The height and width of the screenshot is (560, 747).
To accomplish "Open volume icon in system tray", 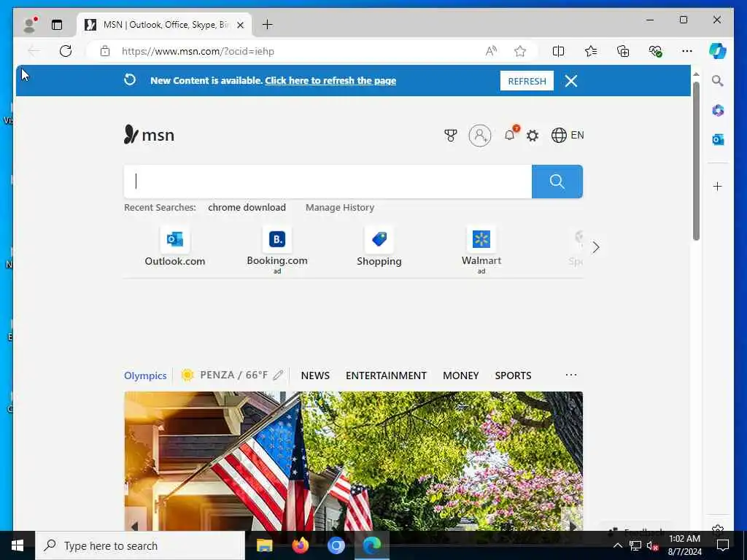I will [x=652, y=545].
